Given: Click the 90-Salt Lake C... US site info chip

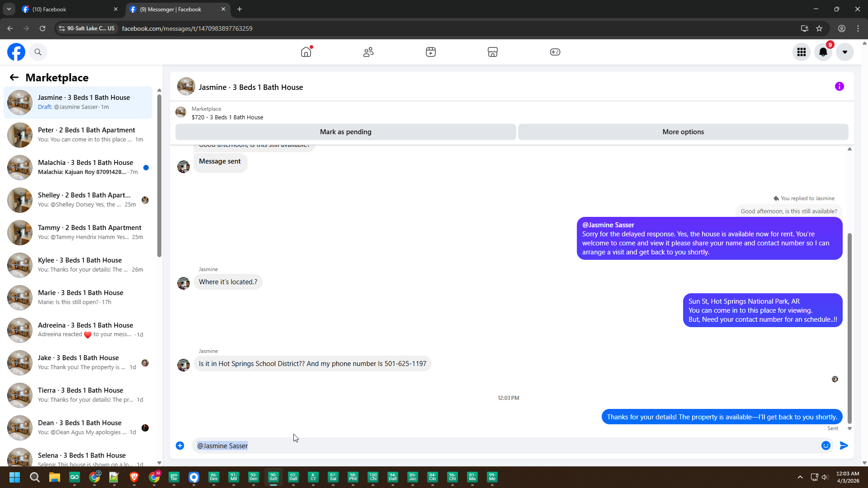Looking at the screenshot, I should (87, 28).
